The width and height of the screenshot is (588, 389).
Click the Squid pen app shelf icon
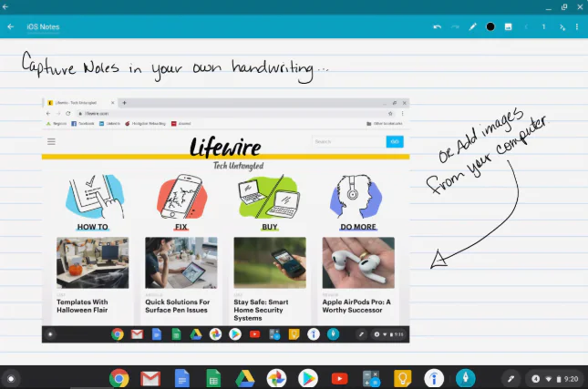(465, 378)
